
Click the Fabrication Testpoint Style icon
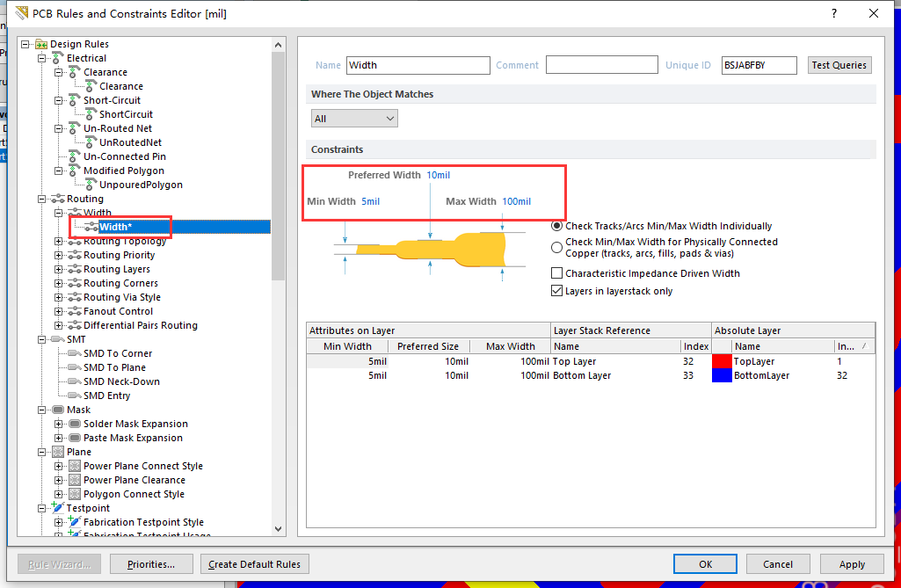coord(75,522)
